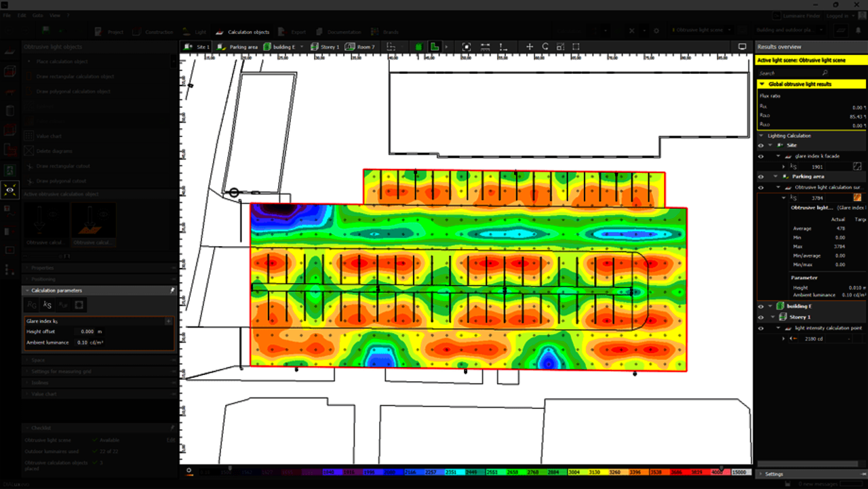Toggle visibility of Site in results
868x489 pixels.
tap(761, 146)
